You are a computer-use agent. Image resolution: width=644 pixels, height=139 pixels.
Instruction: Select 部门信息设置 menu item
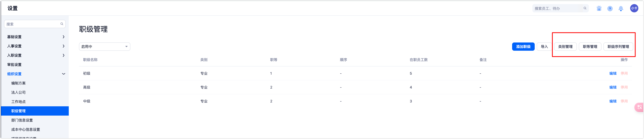point(22,120)
